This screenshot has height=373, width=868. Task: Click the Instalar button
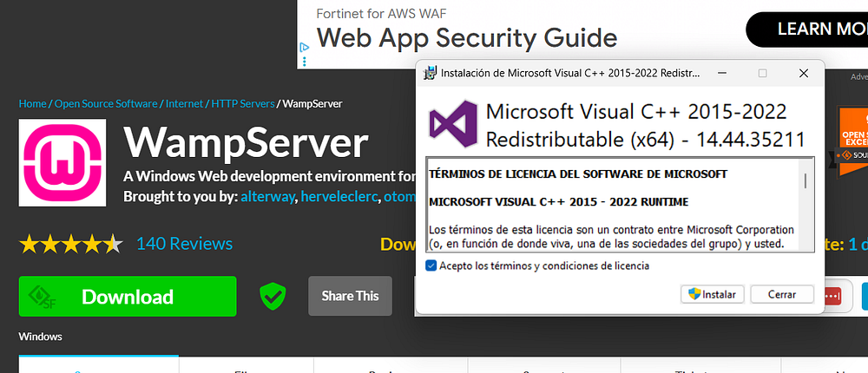(713, 294)
